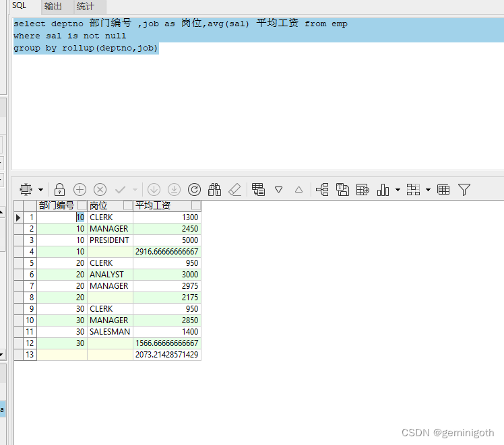
Task: Click the post changes checkmark icon
Action: pos(120,190)
